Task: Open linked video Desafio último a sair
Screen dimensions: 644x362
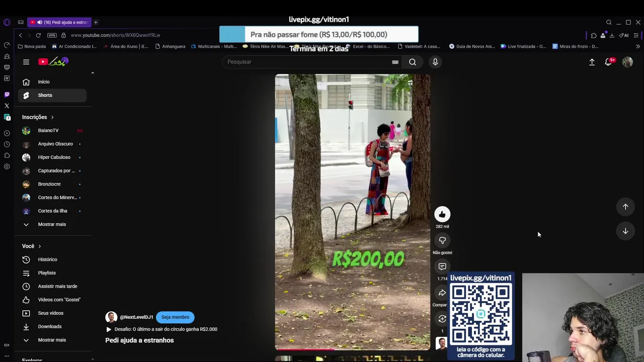Action: 162,329
